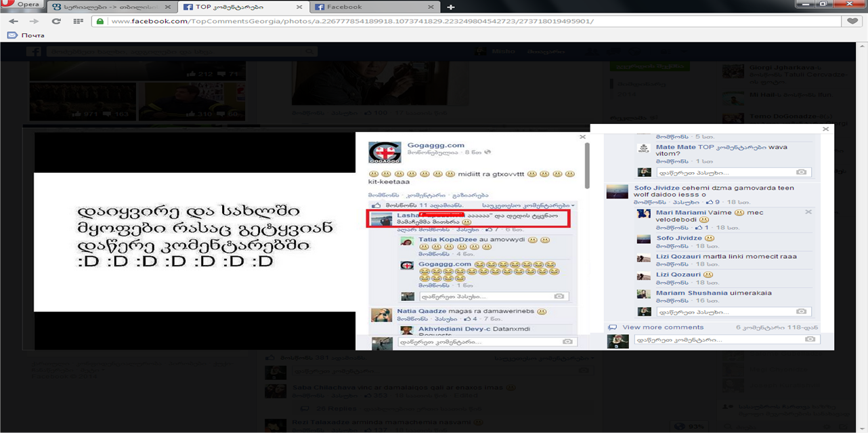The height and width of the screenshot is (433, 868).
Task: Click like icon on Sofo Jividze's comment
Action: pyautogui.click(x=708, y=202)
